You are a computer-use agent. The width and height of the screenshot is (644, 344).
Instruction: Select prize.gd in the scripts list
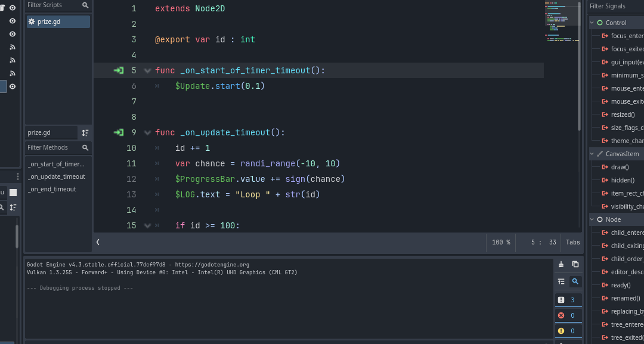coord(58,21)
